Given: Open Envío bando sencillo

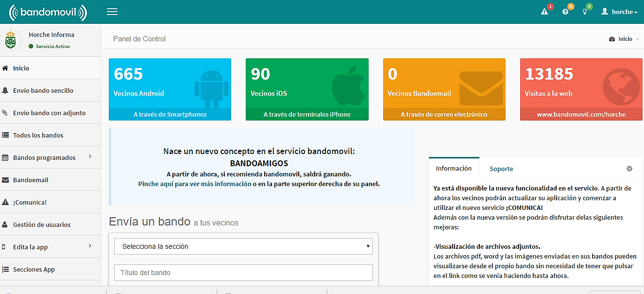Looking at the screenshot, I should [51, 90].
